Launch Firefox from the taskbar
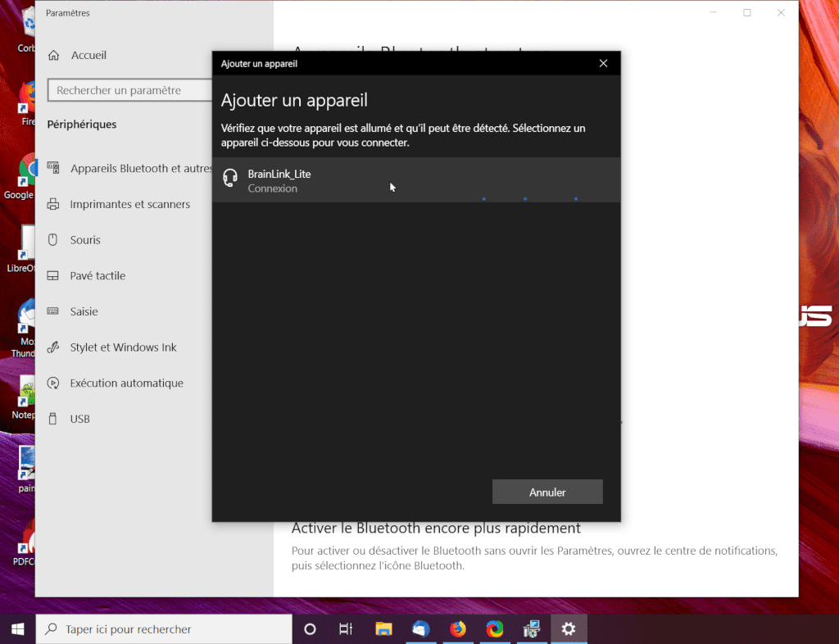Image resolution: width=839 pixels, height=644 pixels. coord(457,629)
